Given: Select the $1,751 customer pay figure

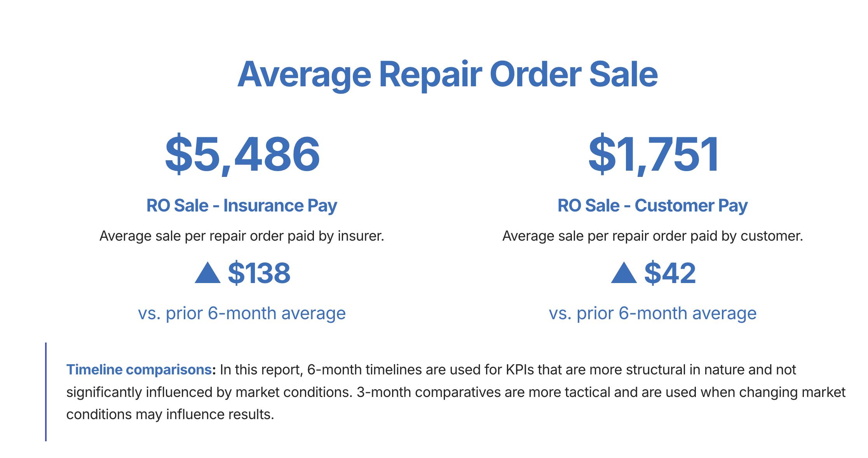Looking at the screenshot, I should 653,154.
